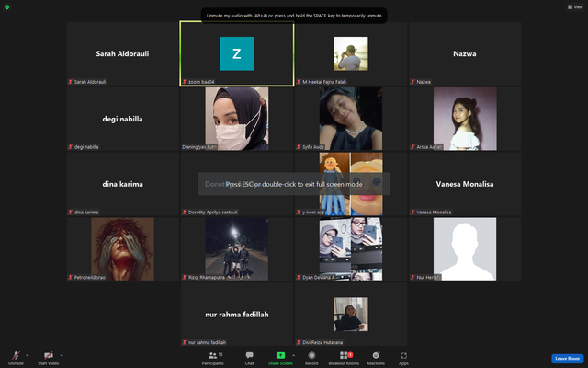Open the View layout menu
The width and height of the screenshot is (588, 368).
pyautogui.click(x=575, y=6)
